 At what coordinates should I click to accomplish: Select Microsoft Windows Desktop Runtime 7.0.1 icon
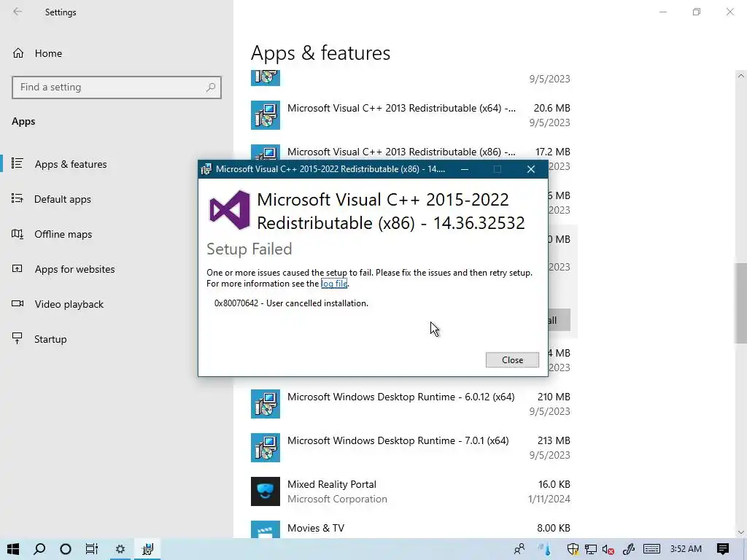click(266, 448)
